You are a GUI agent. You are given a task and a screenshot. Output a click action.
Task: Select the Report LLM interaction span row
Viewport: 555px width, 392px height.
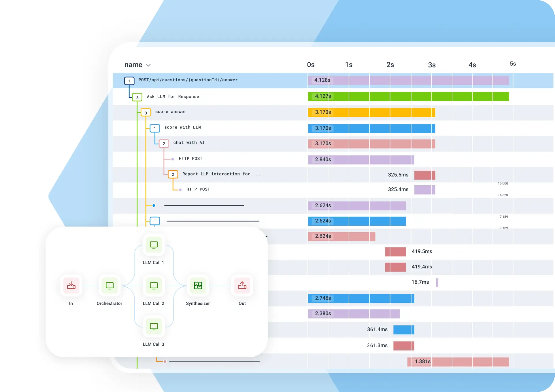[333, 175]
